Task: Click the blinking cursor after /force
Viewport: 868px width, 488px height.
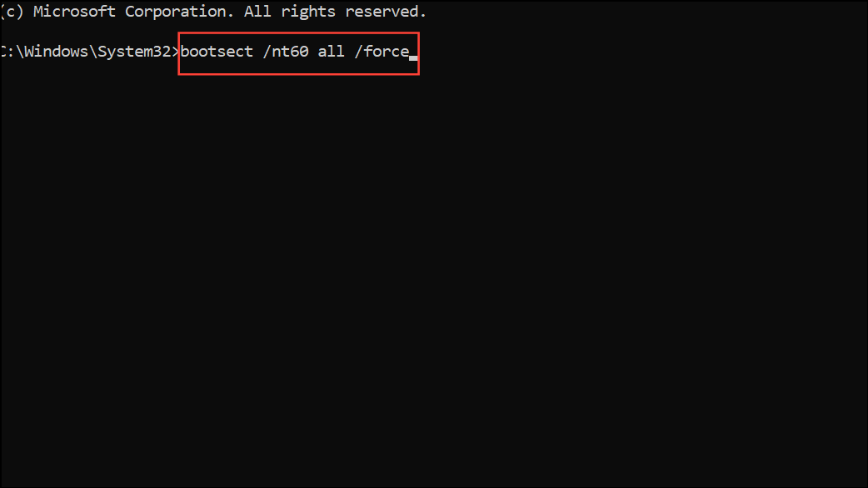Action: (x=413, y=57)
